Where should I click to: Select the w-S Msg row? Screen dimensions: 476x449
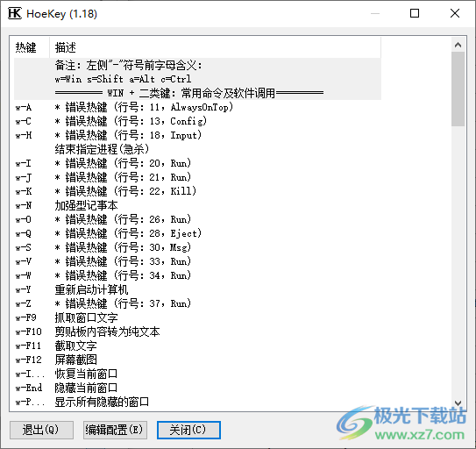pyautogui.click(x=197, y=247)
